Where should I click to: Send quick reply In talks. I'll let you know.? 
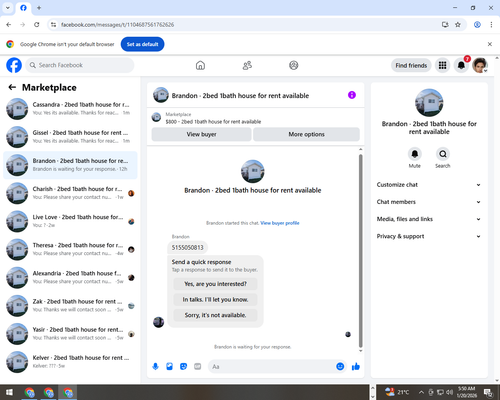click(x=215, y=300)
